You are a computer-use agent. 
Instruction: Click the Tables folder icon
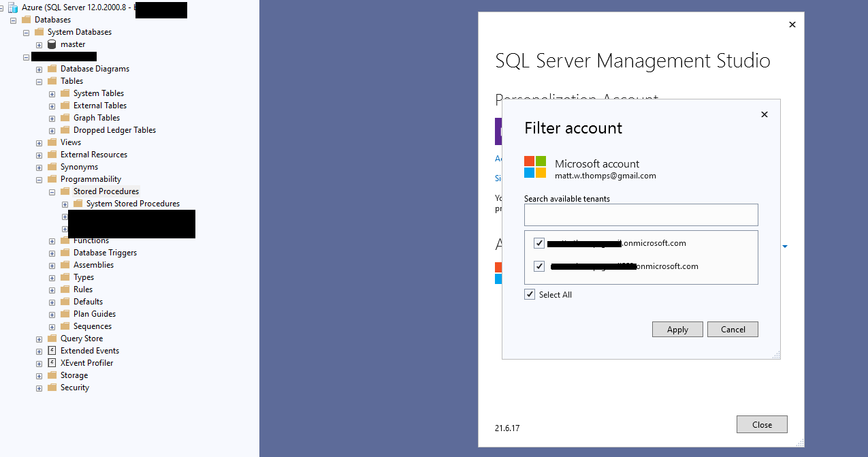point(52,81)
